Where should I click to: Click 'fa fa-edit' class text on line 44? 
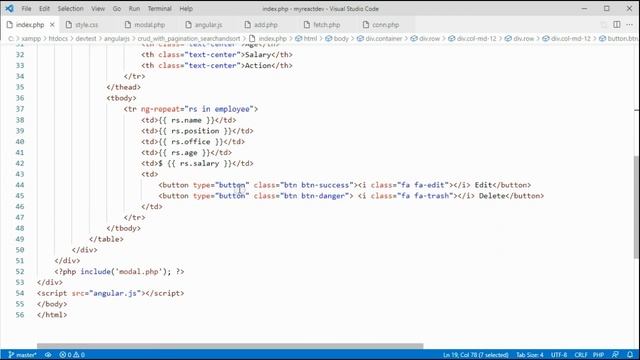pos(423,185)
